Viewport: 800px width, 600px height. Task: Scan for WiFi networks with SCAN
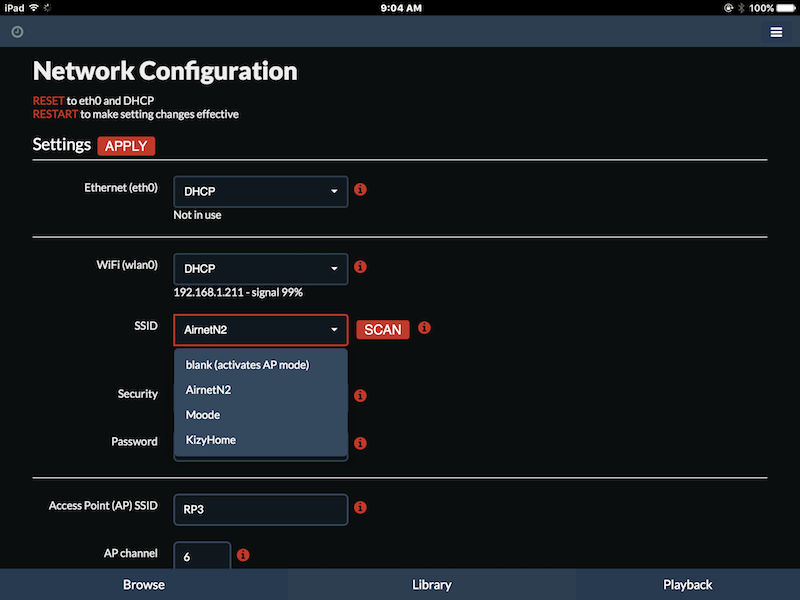pyautogui.click(x=383, y=330)
